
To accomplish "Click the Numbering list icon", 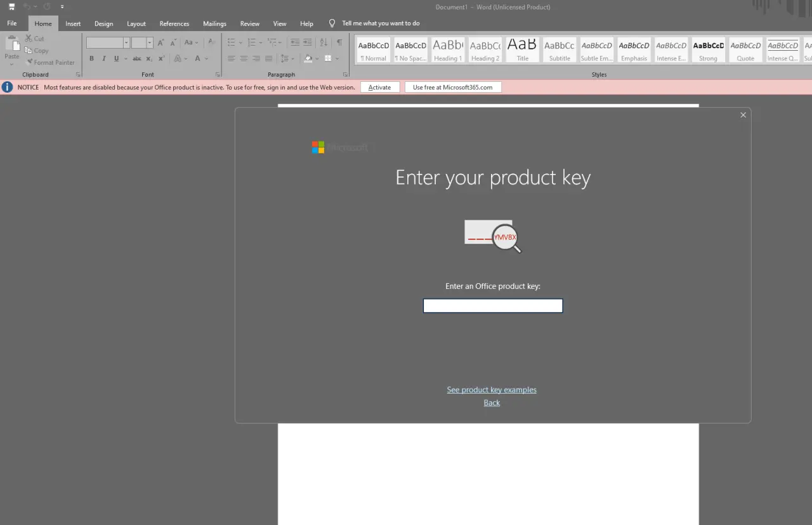I will [x=251, y=43].
